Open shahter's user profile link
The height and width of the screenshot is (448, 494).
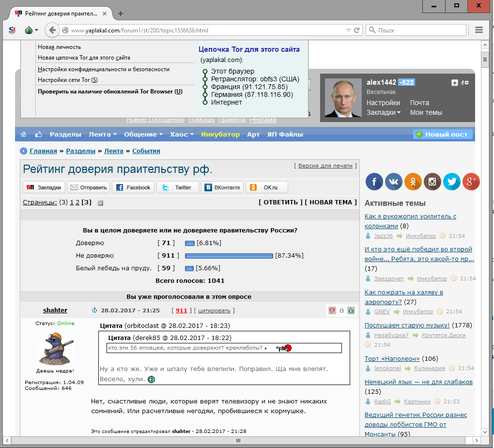tap(55, 310)
